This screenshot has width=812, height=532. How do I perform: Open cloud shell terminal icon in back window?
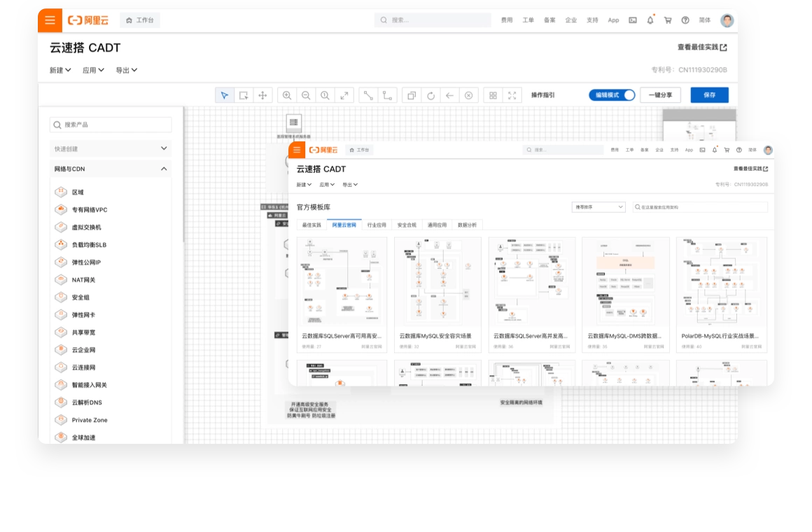click(x=633, y=20)
